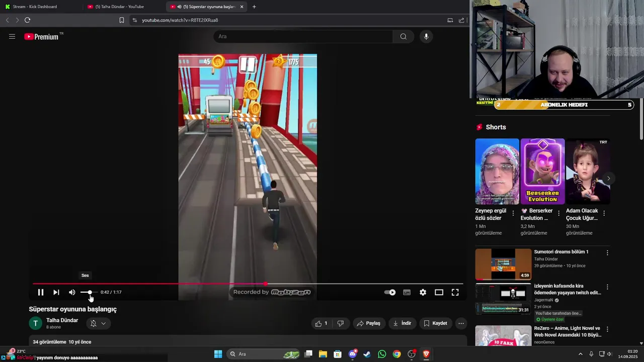Screen dimensions: 644x362
Task: Click the YouTube search field
Action: click(x=303, y=36)
